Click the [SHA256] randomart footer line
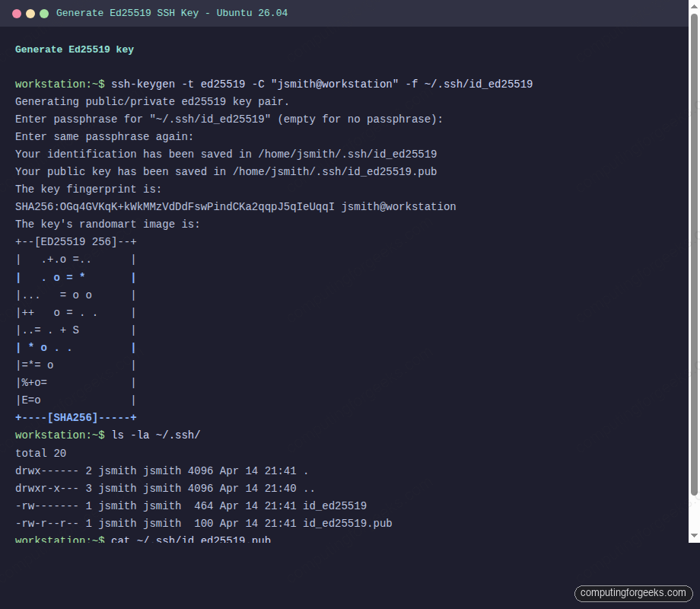 click(75, 417)
